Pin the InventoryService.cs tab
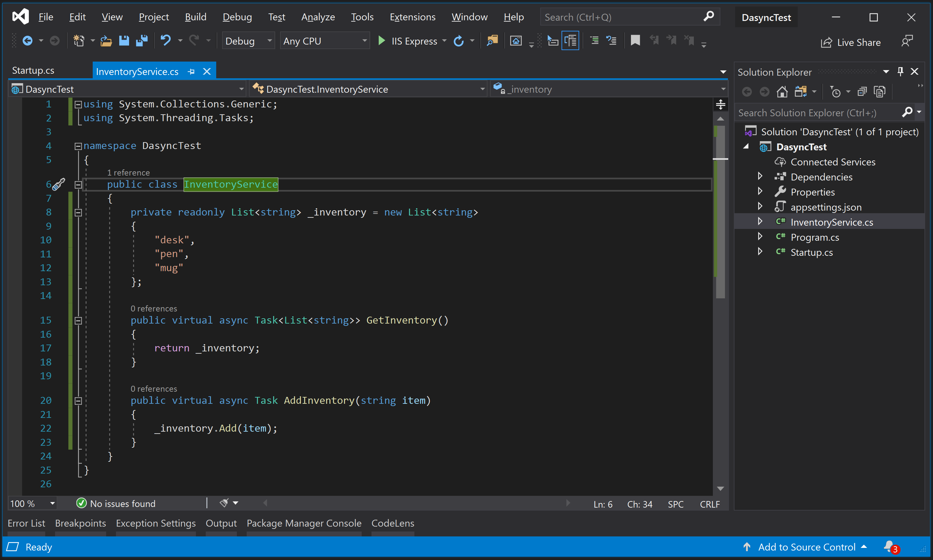Viewport: 933px width, 560px height. pos(191,71)
